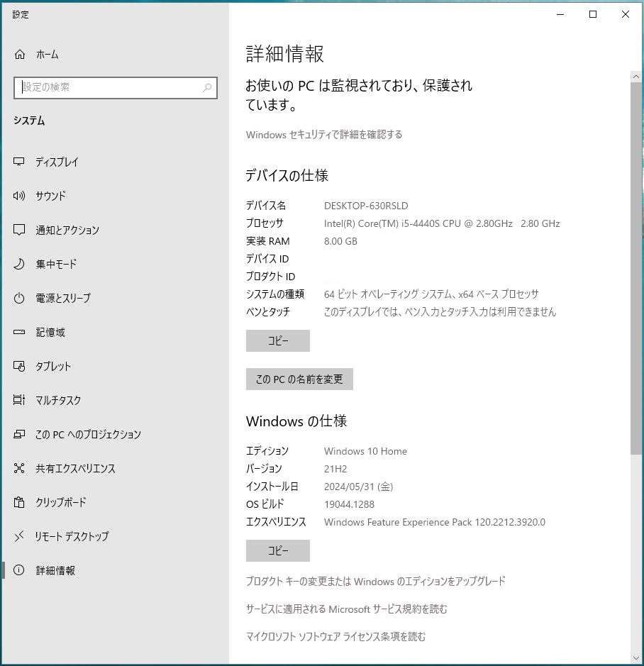Viewport: 644px width, 666px height.
Task: Open ディスプレイ settings page
Action: [115, 162]
